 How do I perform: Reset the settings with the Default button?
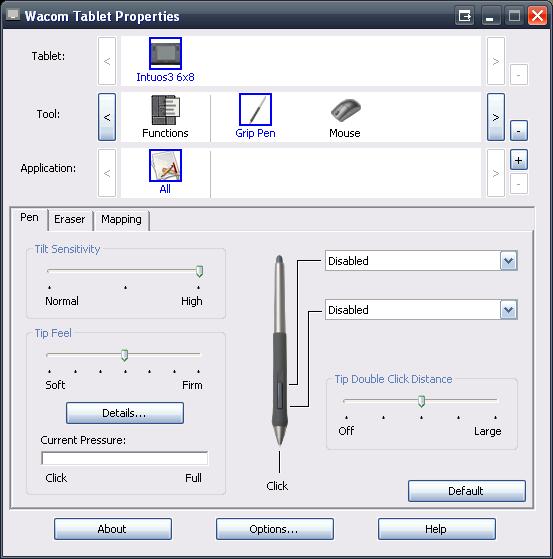point(466,491)
